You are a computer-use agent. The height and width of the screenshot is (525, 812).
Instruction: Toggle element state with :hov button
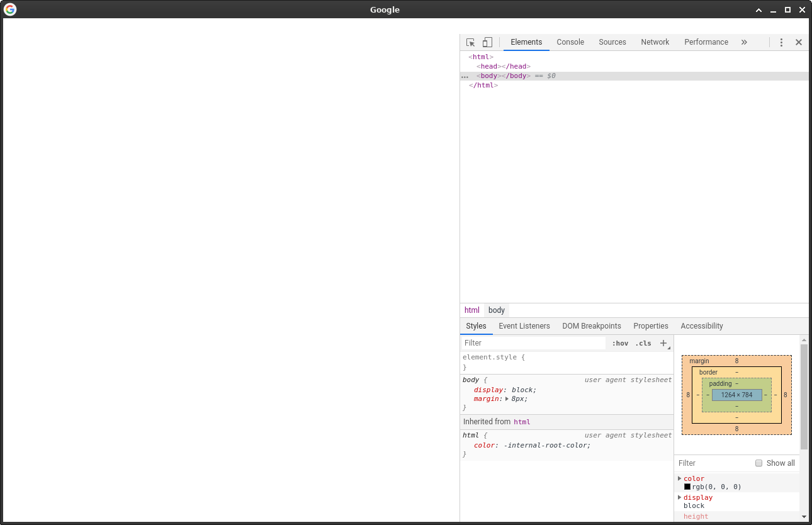click(619, 343)
